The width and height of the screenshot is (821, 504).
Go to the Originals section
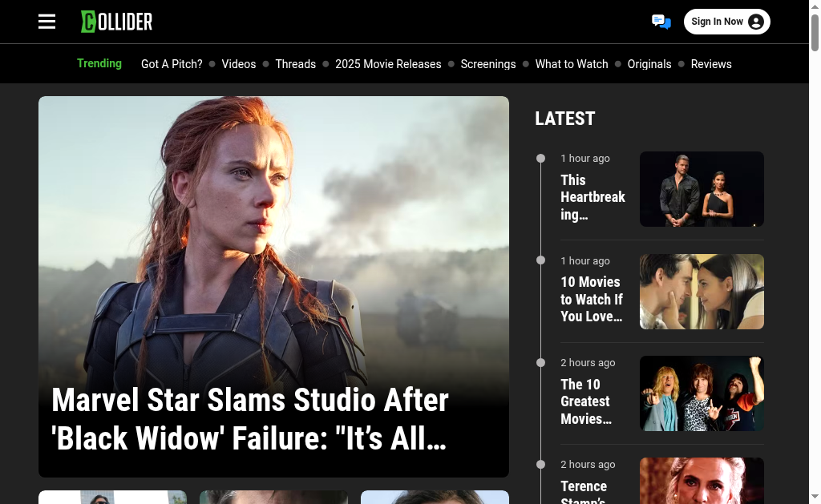(x=649, y=64)
